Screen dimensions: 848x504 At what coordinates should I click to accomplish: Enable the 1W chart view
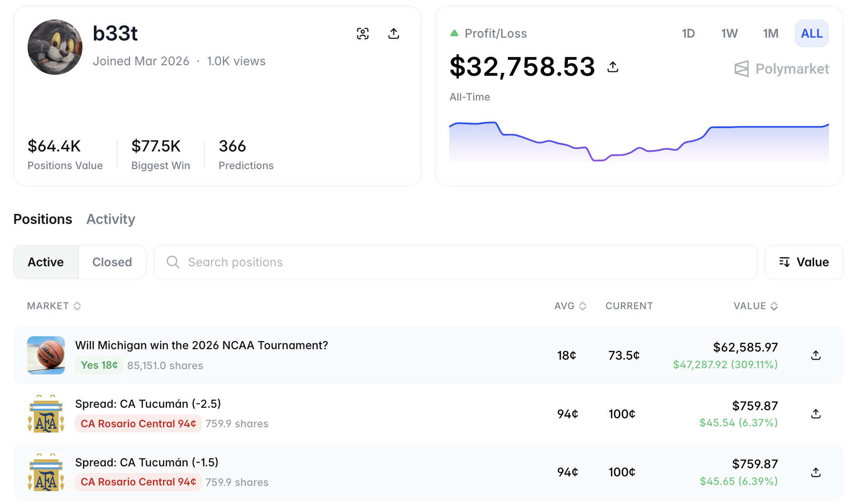coord(729,33)
